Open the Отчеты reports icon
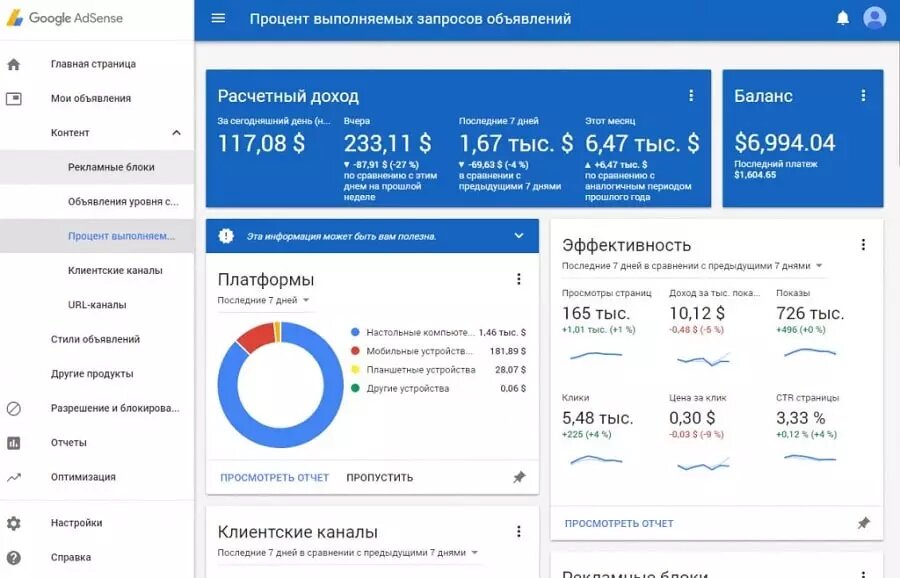 (14, 442)
